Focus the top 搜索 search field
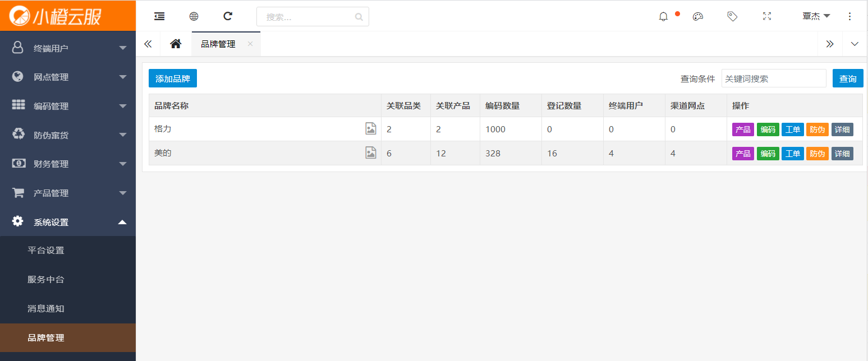 coord(313,17)
